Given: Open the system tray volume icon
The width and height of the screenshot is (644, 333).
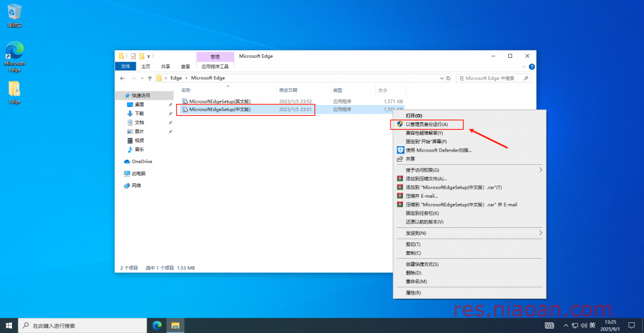Looking at the screenshot, I should pos(584,325).
